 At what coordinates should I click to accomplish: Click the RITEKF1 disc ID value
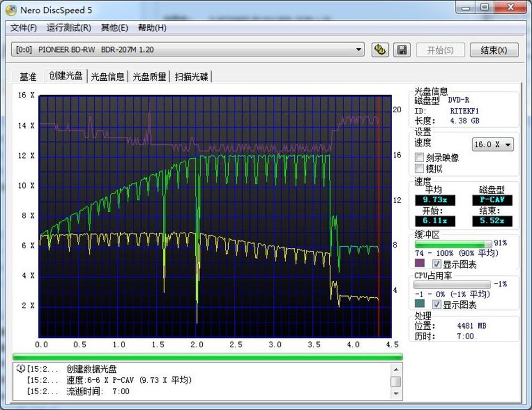click(464, 111)
